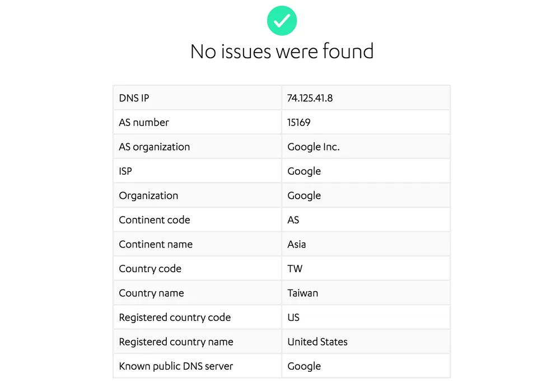Click the "Known public DNS server" label
560x392 pixels.
pyautogui.click(x=176, y=366)
